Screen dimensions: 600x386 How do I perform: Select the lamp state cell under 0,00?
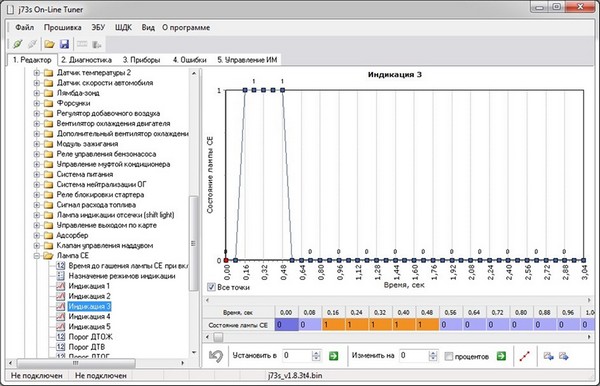(286, 325)
